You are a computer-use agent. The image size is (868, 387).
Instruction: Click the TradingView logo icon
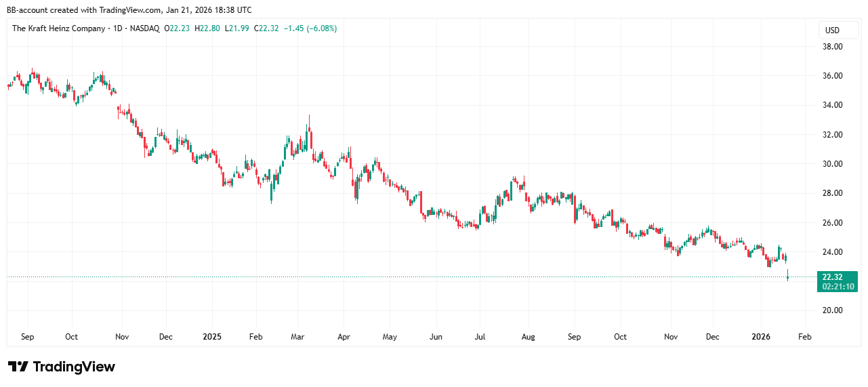[x=18, y=367]
